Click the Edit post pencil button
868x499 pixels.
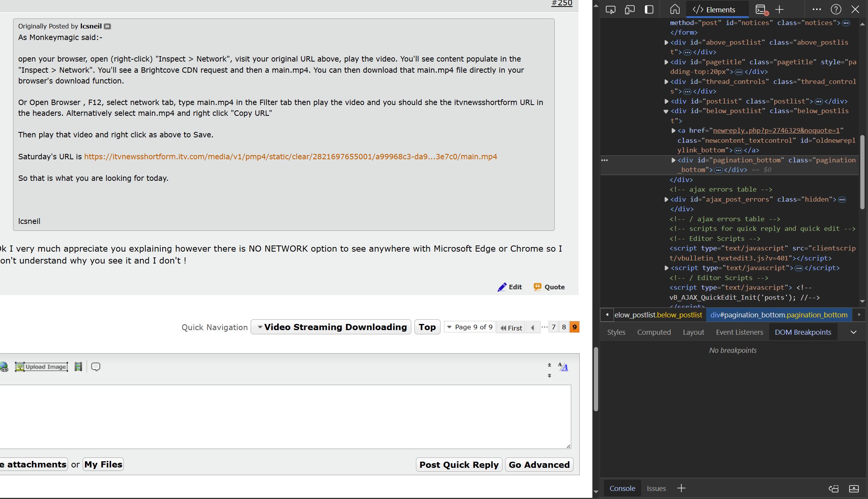pos(509,287)
